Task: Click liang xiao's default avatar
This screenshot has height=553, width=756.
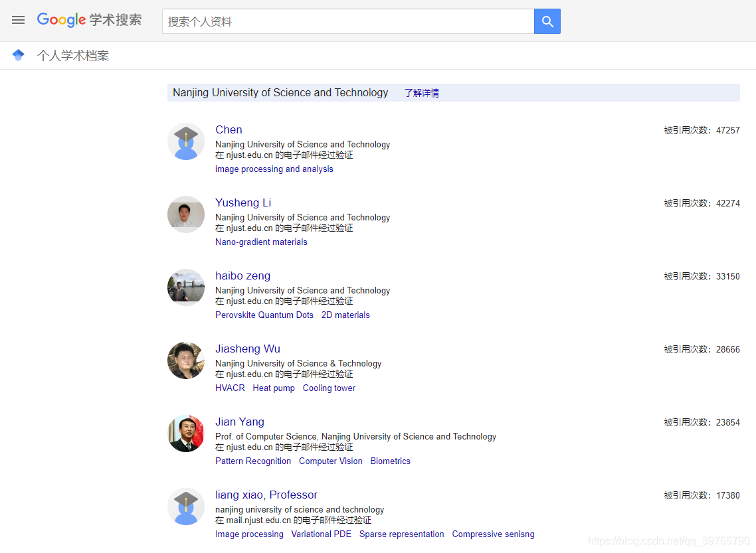Action: tap(185, 507)
